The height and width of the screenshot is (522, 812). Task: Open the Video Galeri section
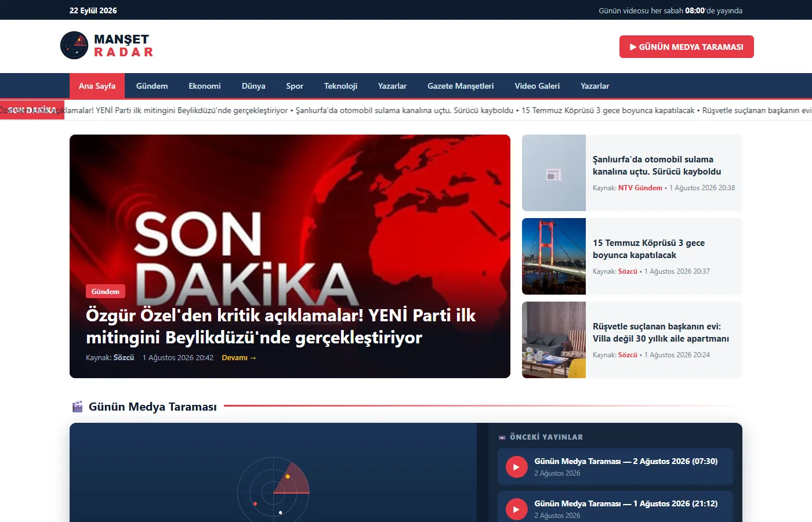click(x=537, y=86)
